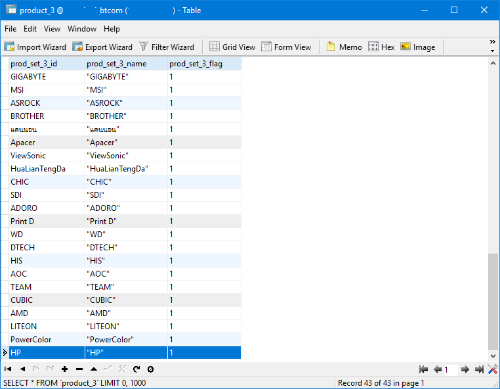Select the SDI id cell
Image resolution: width=500 pixels, height=389 pixels.
pos(47,195)
